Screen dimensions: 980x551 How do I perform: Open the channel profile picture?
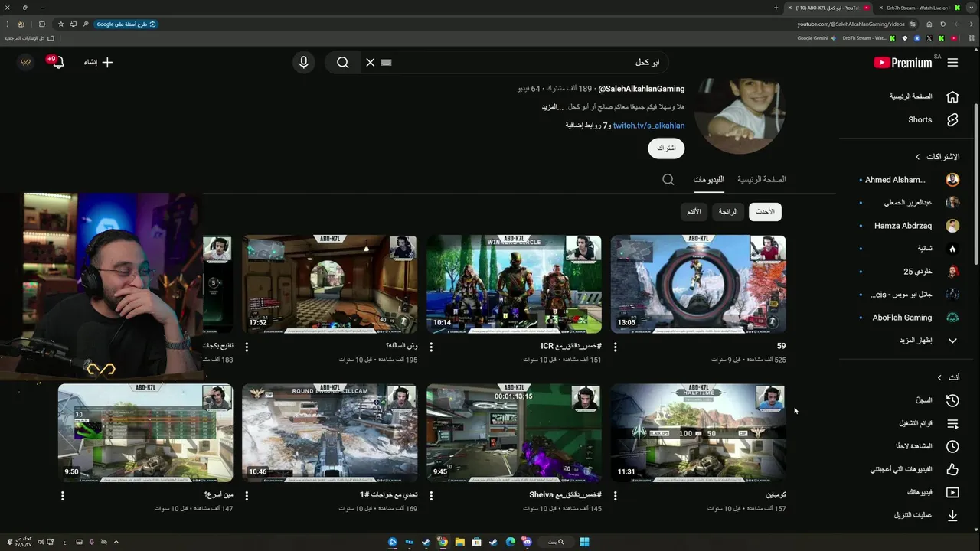tap(740, 115)
